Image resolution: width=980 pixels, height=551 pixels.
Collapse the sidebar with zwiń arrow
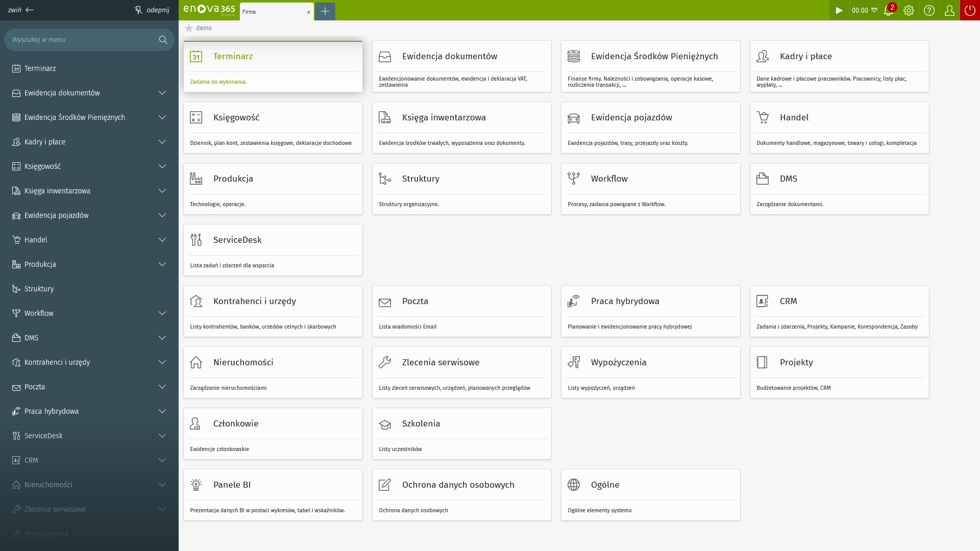(21, 10)
